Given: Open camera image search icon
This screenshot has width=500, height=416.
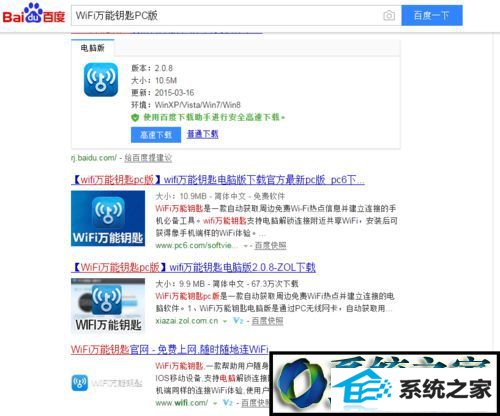Looking at the screenshot, I should tap(389, 15).
